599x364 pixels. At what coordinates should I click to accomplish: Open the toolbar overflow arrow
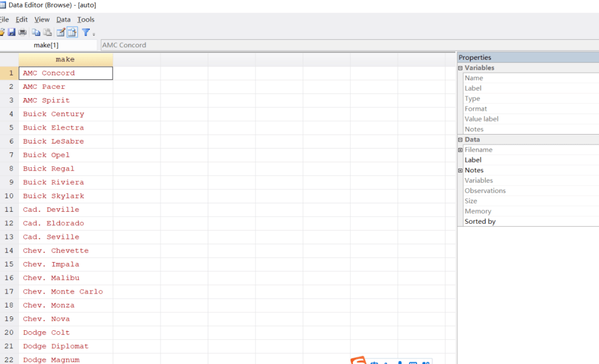click(x=94, y=34)
